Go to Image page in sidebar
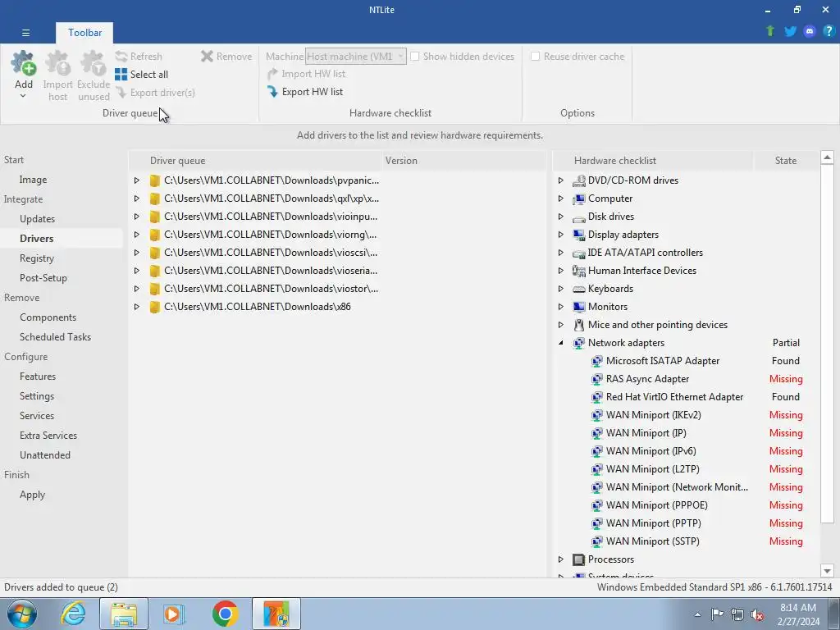840x630 pixels. [33, 180]
